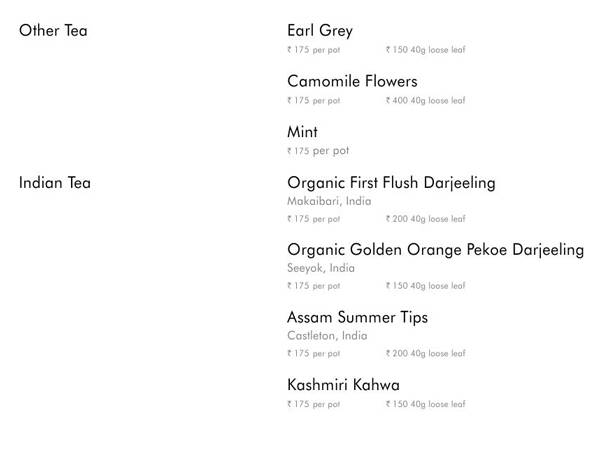The image size is (600, 450).
Task: Click Earl Grey's ₹175 per pot price
Action: click(313, 50)
